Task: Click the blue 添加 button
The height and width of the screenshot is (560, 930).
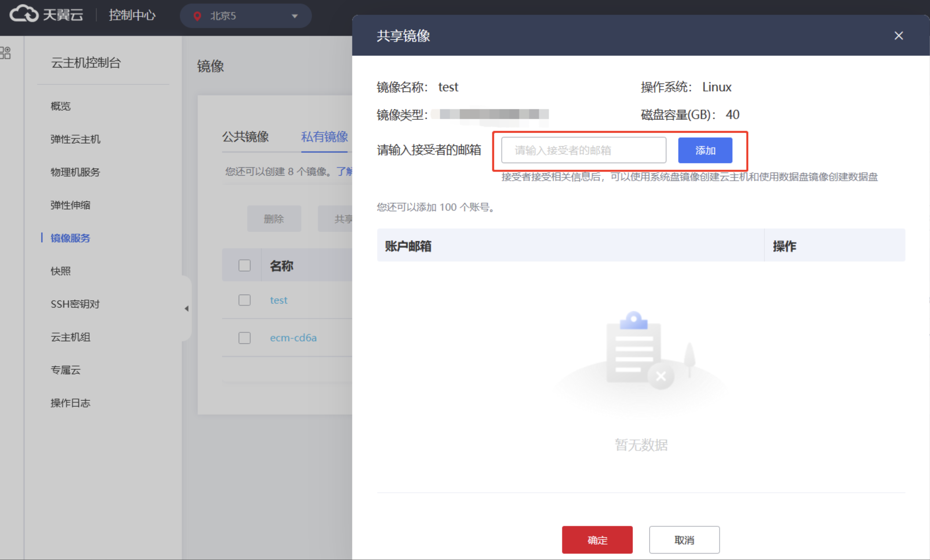Action: coord(705,151)
